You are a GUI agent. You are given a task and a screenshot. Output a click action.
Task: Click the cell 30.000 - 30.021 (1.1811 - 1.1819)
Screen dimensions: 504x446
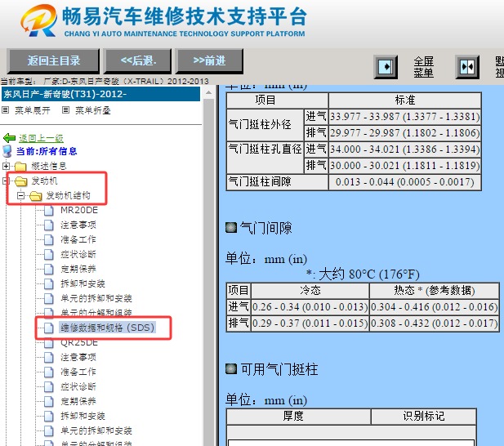pos(404,166)
